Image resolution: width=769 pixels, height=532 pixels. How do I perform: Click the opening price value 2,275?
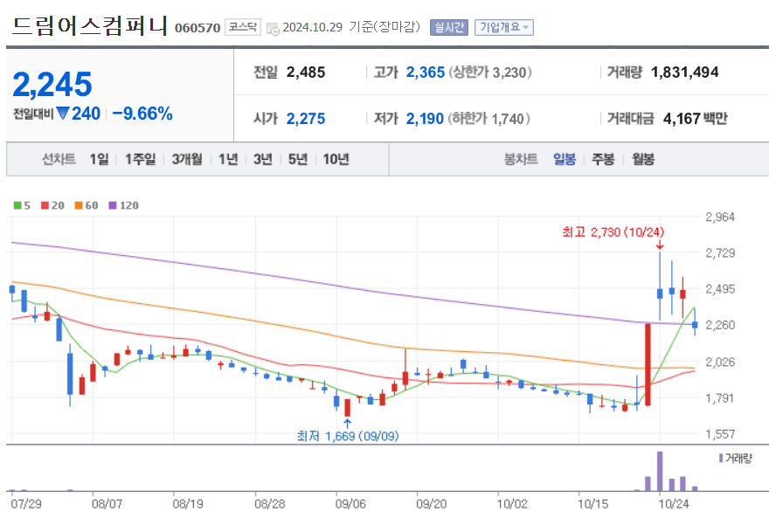[x=306, y=119]
